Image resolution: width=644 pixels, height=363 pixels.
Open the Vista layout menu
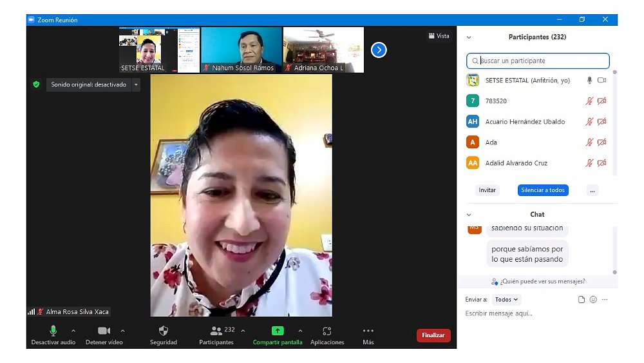point(439,36)
